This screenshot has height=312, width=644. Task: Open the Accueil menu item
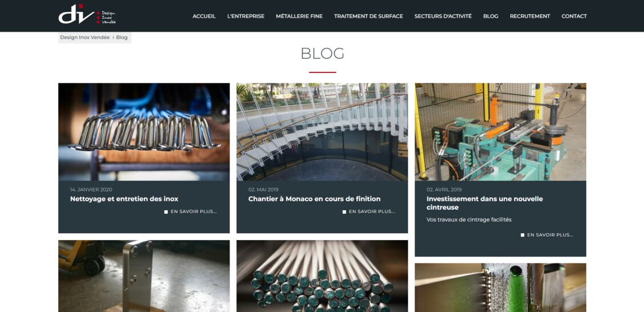tap(204, 17)
